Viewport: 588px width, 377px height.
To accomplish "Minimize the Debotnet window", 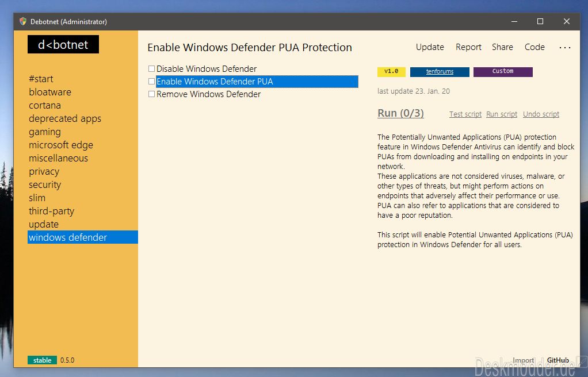I will (514, 21).
